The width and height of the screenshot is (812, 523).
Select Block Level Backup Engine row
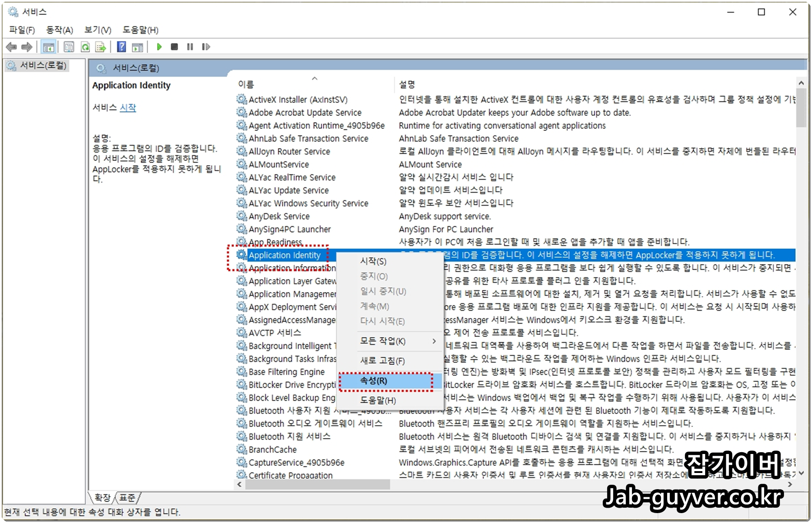point(292,398)
